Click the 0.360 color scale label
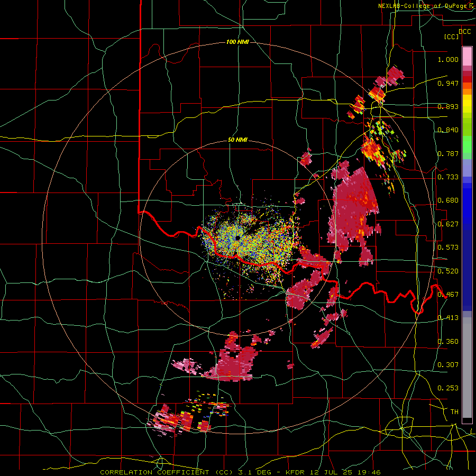476x476 pixels. (x=448, y=342)
